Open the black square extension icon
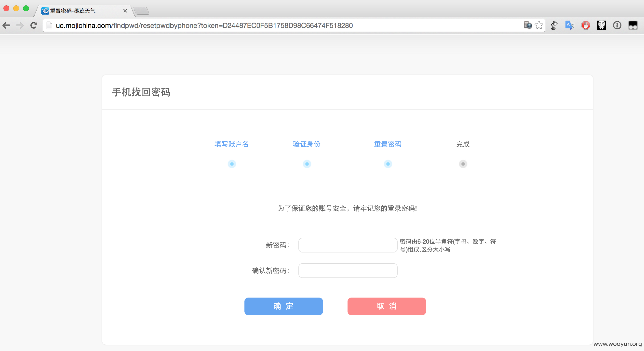 click(x=633, y=25)
